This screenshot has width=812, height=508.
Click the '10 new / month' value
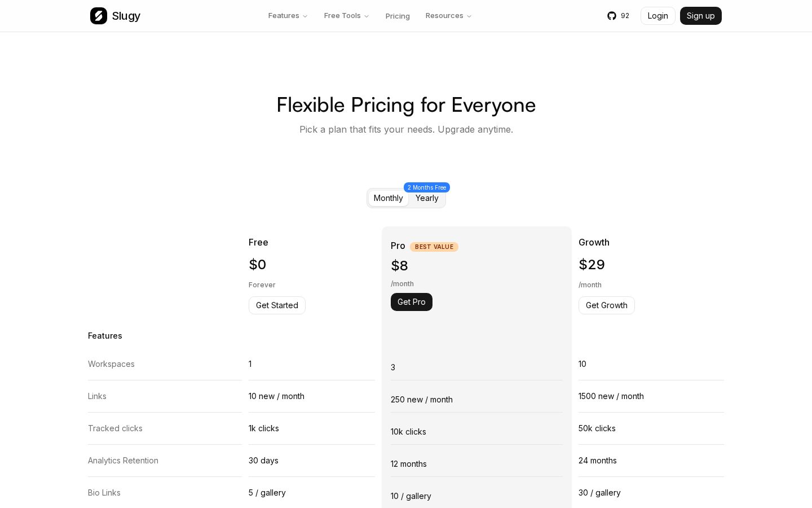point(276,396)
